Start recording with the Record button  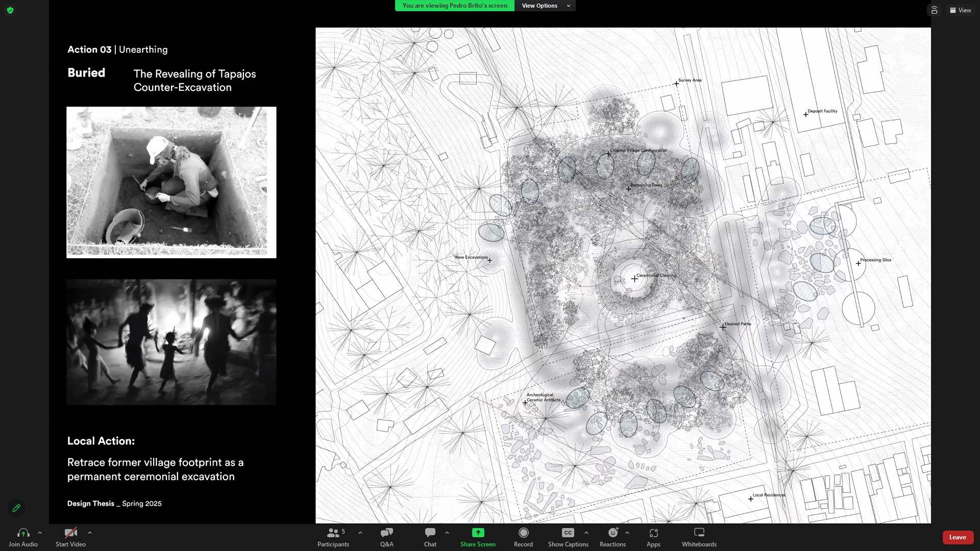(x=523, y=537)
